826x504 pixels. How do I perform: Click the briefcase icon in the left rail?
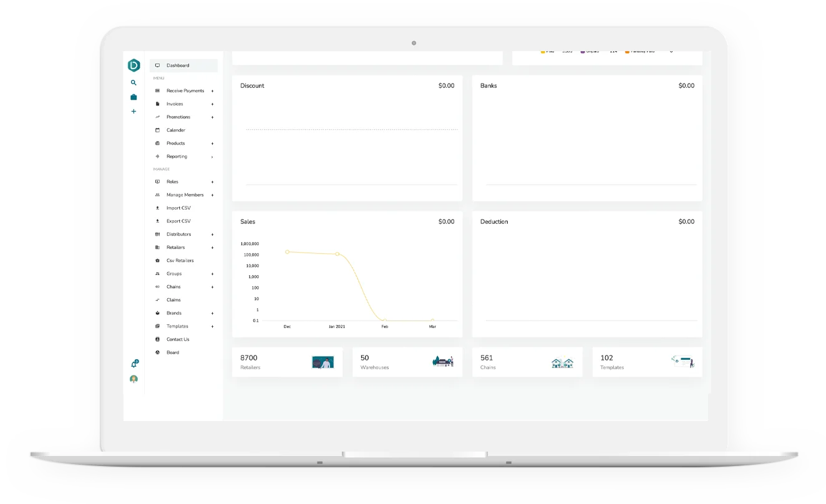coord(134,97)
